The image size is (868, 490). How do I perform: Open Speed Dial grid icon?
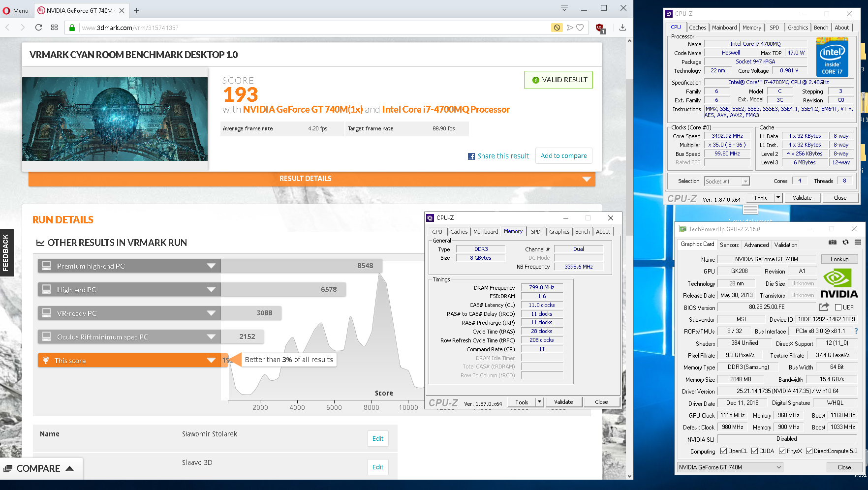[x=54, y=28]
